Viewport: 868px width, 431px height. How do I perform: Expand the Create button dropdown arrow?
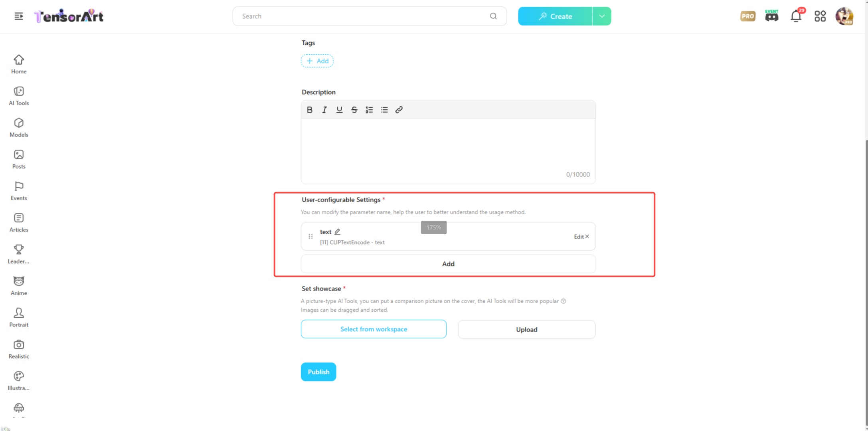tap(602, 16)
